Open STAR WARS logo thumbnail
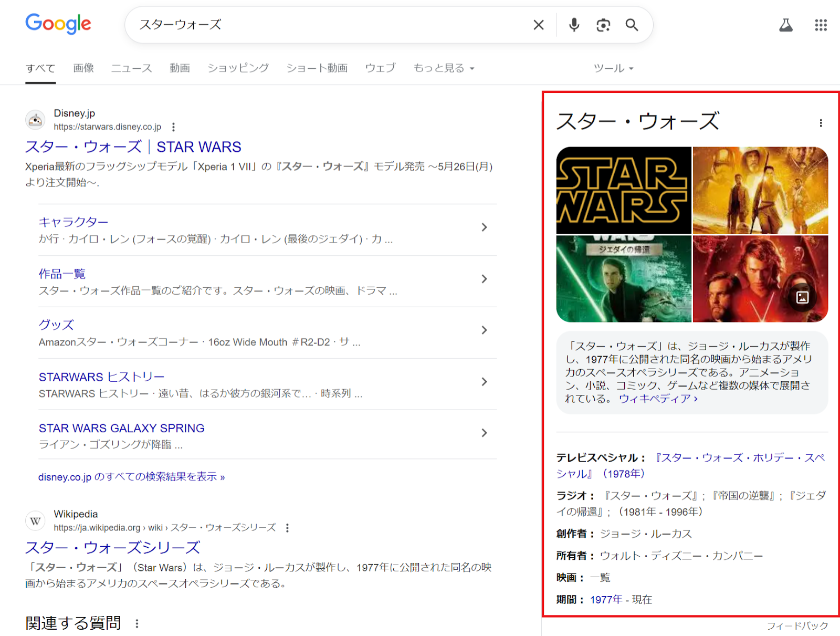This screenshot has height=636, width=840. 624,190
